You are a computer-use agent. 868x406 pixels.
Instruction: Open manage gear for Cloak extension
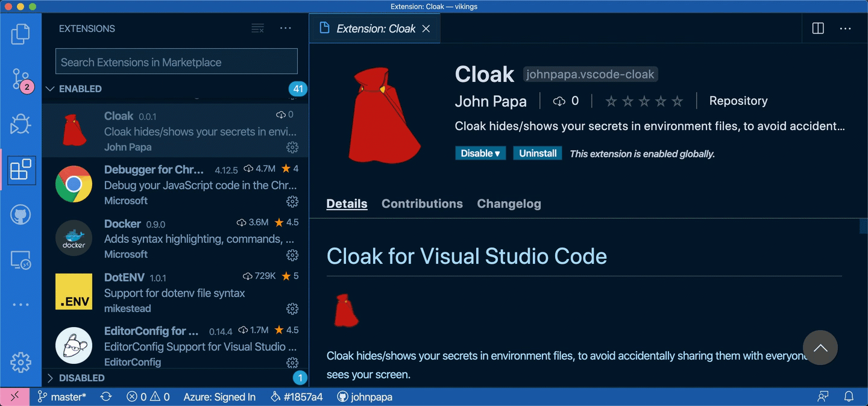tap(292, 148)
